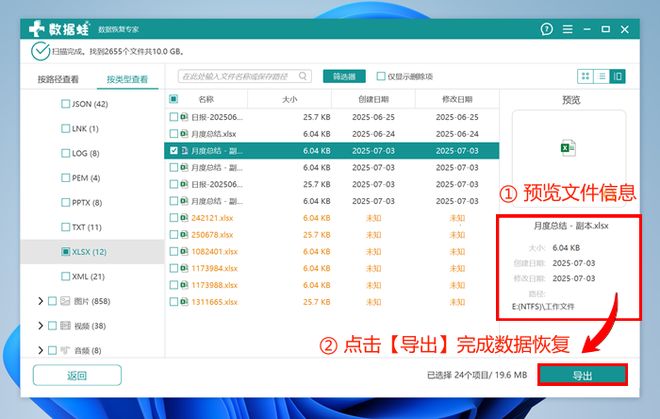Check the LOG (8) checkbox
The image size is (660, 419).
pyautogui.click(x=66, y=153)
